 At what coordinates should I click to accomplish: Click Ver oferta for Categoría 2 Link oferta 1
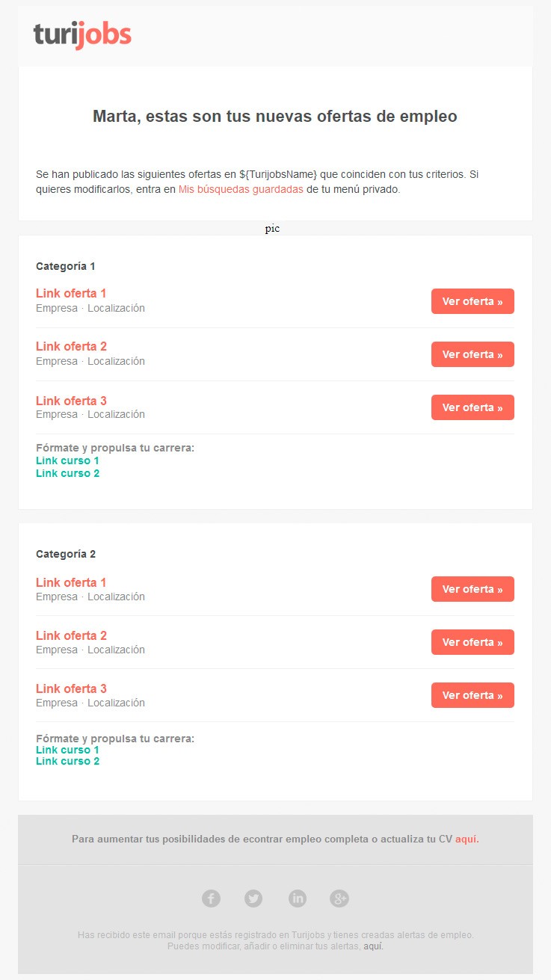(472, 589)
